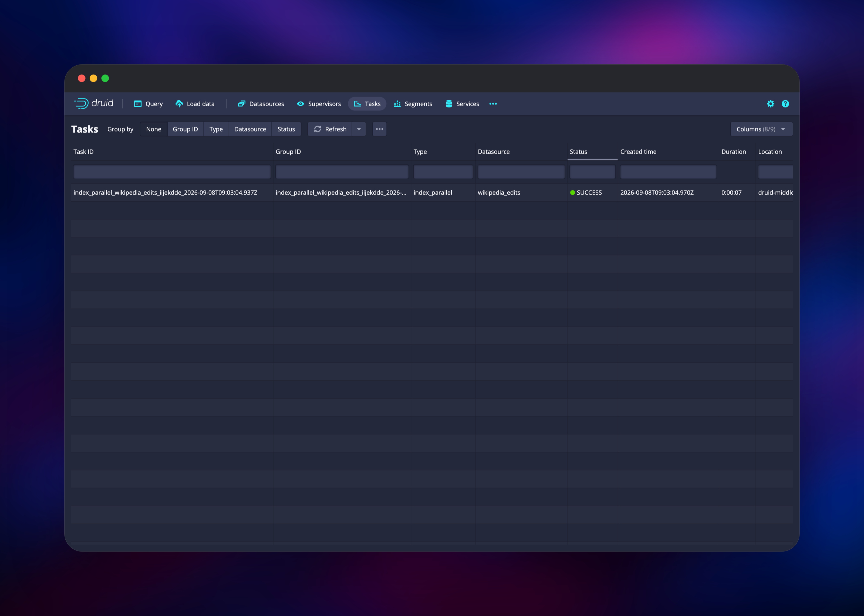864x616 pixels.
Task: Expand the Refresh interval dropdown arrow
Action: point(359,129)
